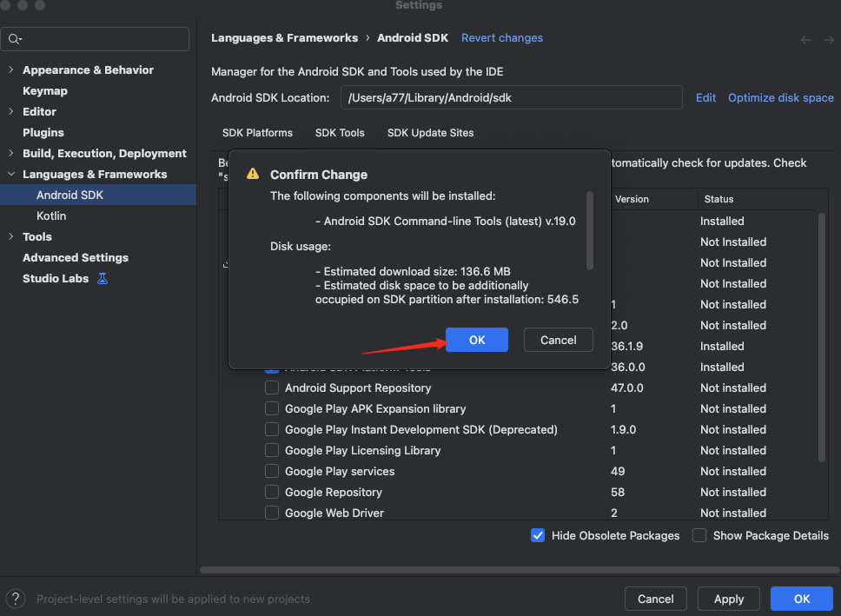
Task: Click the Version column header
Action: tap(632, 199)
